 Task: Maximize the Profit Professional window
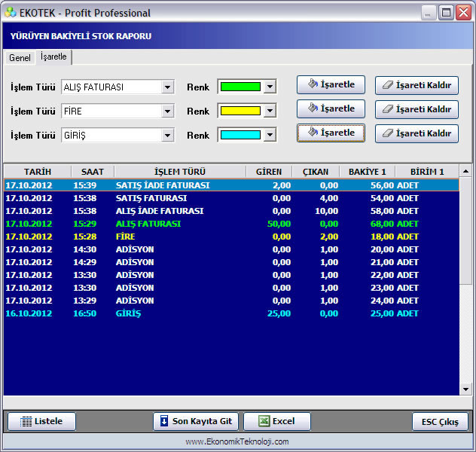[x=446, y=13]
